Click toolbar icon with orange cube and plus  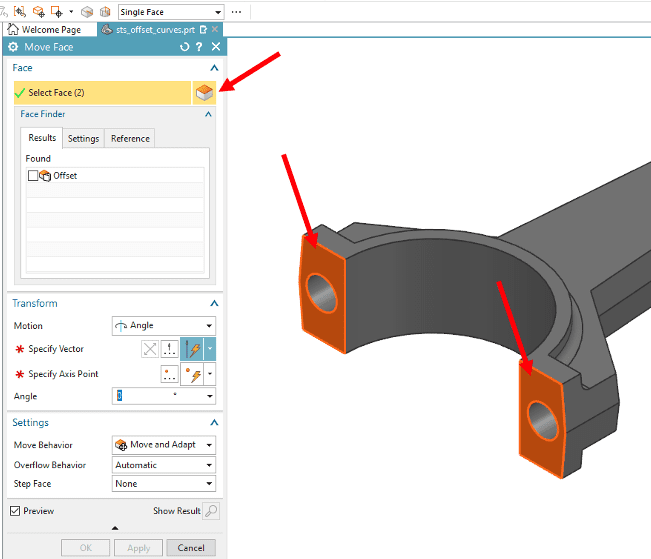click(x=39, y=12)
